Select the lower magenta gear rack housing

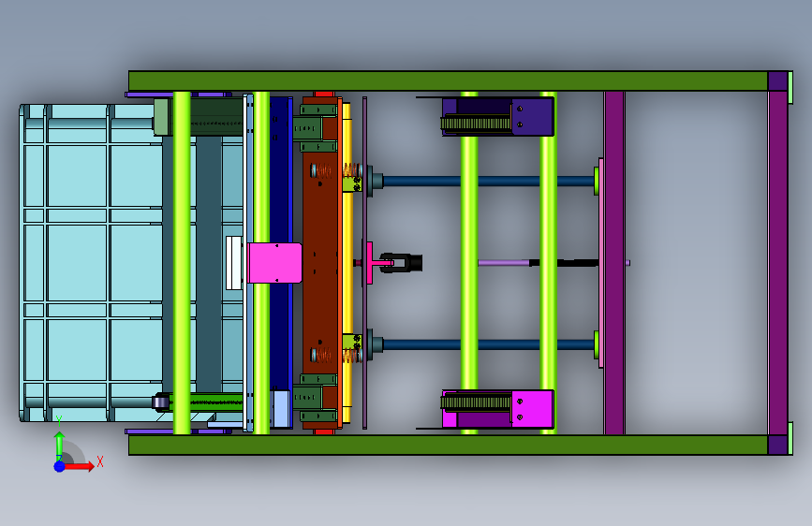[x=497, y=409]
